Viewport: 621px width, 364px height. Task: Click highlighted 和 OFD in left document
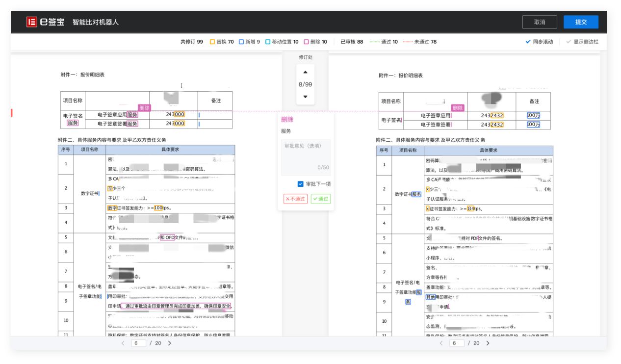coord(167,237)
